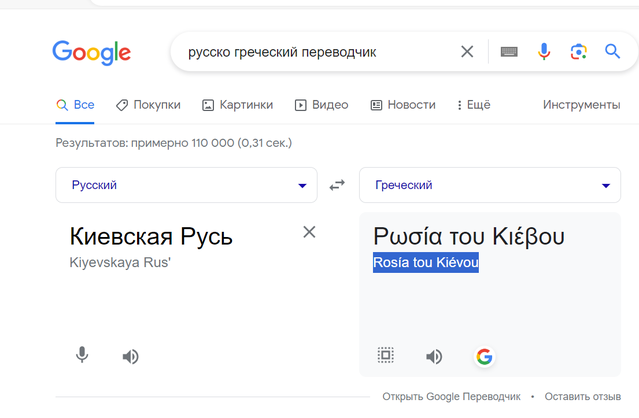Viewport: 639px width, 418px height.
Task: Open the on-screen keyboard icon
Action: [x=509, y=52]
